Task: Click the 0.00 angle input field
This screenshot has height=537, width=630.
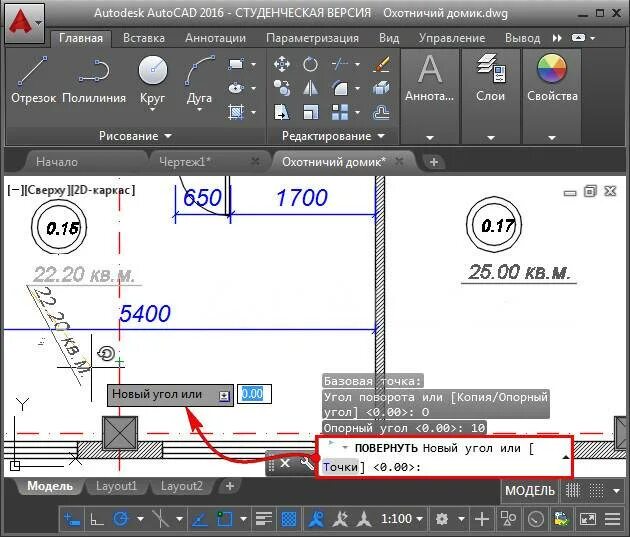Action: [254, 394]
